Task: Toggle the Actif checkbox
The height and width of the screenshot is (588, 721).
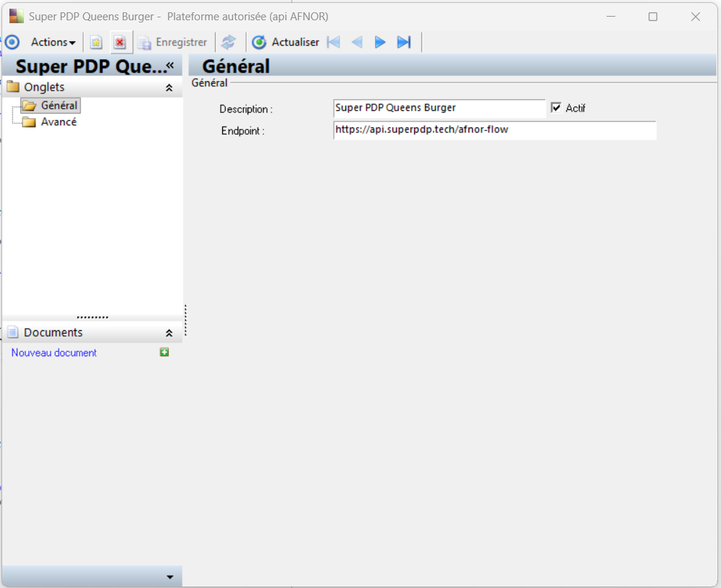Action: 556,108
